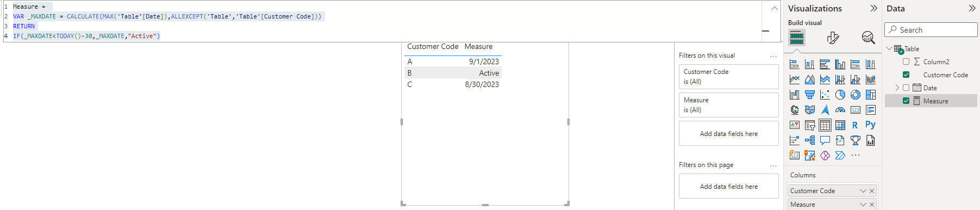
Task: Select the slicer visual
Action: click(x=809, y=125)
